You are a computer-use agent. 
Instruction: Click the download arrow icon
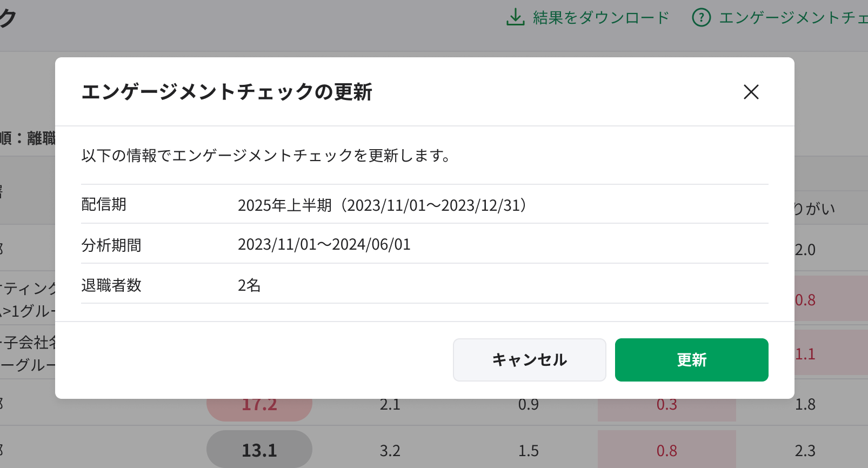click(515, 17)
